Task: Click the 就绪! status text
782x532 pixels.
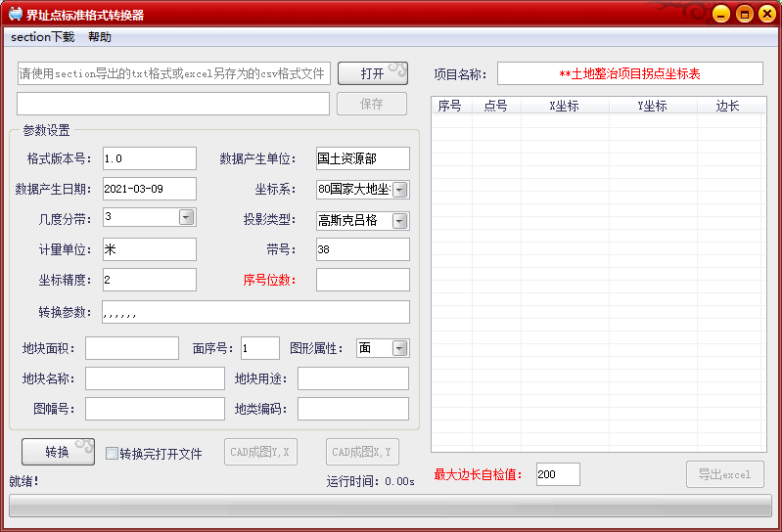Action: pyautogui.click(x=23, y=481)
